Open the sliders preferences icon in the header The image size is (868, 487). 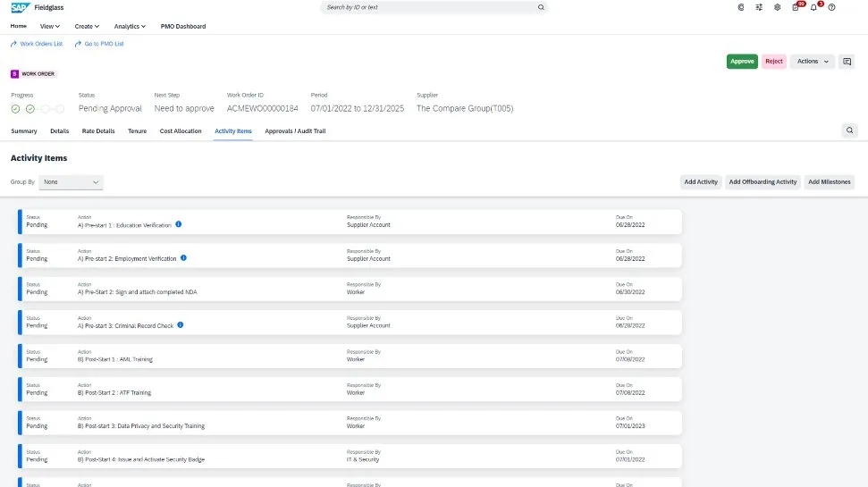tap(759, 7)
